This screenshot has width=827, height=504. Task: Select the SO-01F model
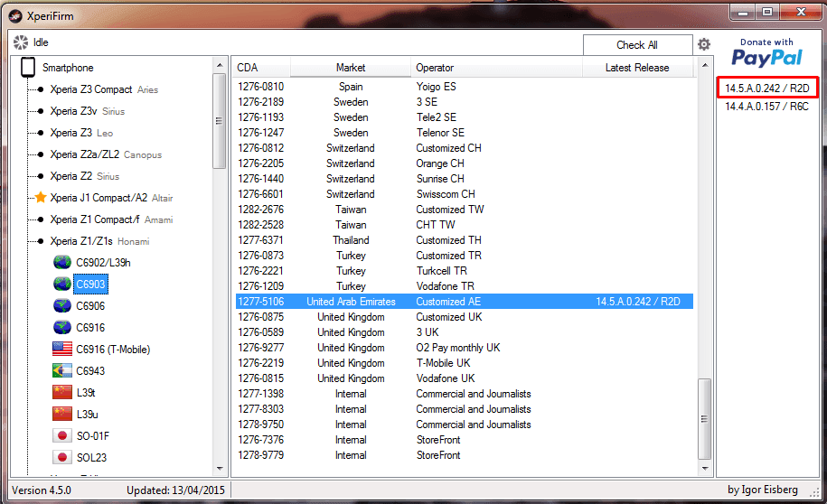pos(93,436)
